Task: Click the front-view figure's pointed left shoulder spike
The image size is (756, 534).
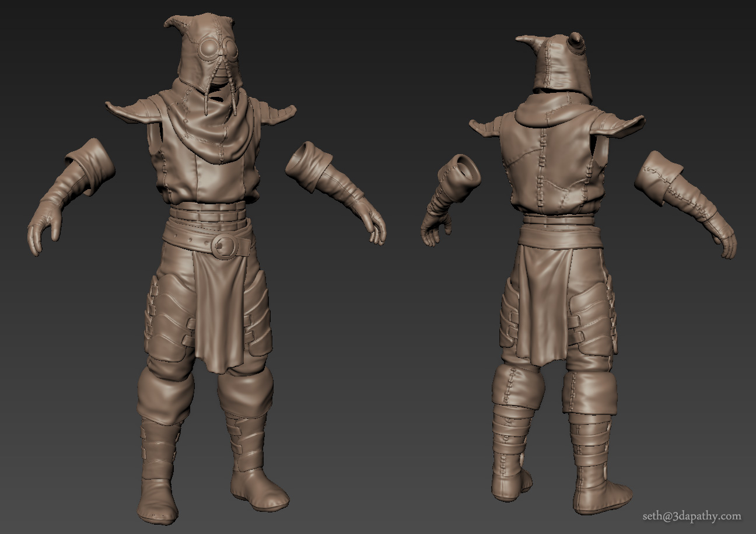Action: tap(125, 109)
